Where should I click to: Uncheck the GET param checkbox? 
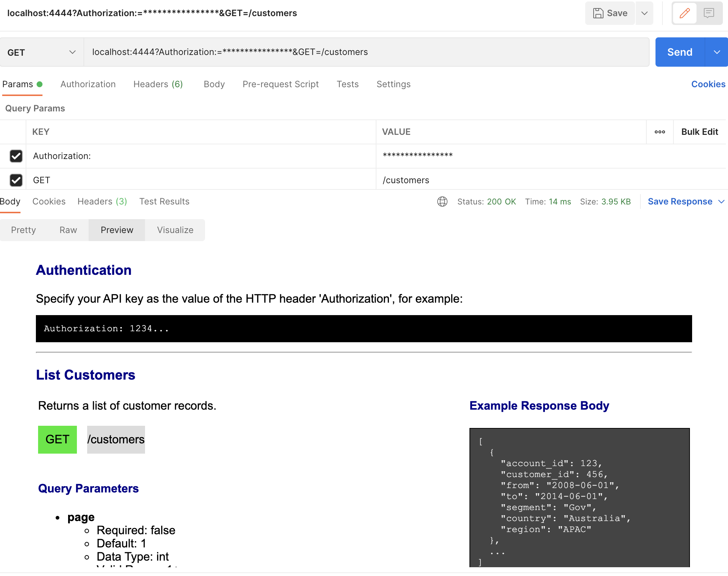(16, 180)
